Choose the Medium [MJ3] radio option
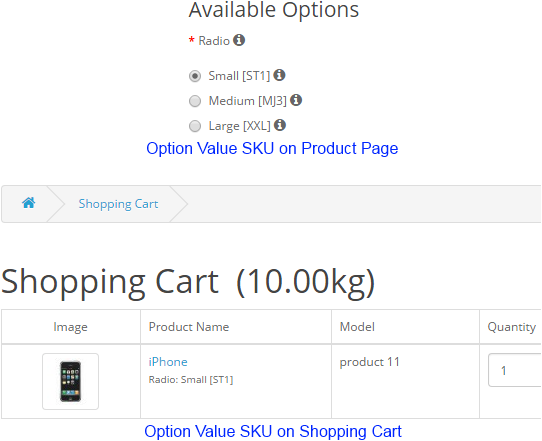The width and height of the screenshot is (542, 441). click(195, 101)
